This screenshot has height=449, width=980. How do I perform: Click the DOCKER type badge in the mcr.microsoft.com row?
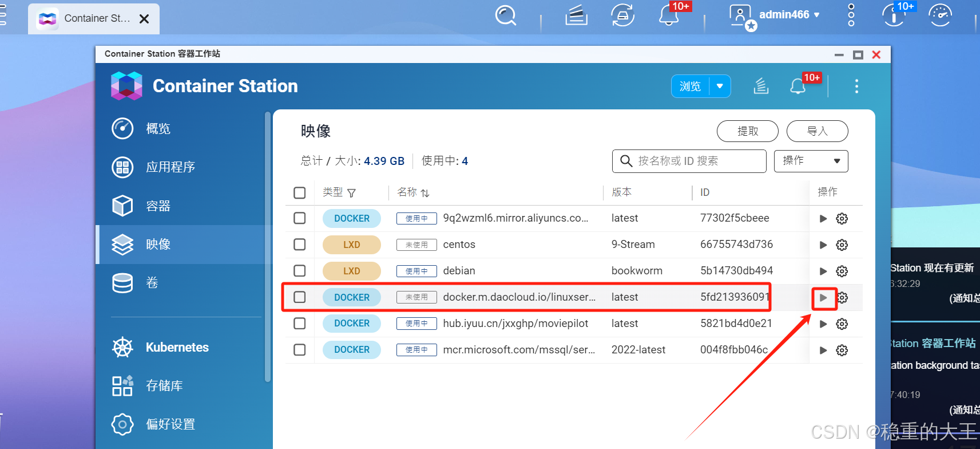351,350
